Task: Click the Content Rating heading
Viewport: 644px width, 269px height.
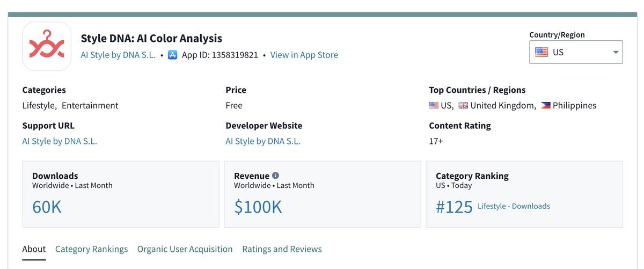Action: (460, 126)
